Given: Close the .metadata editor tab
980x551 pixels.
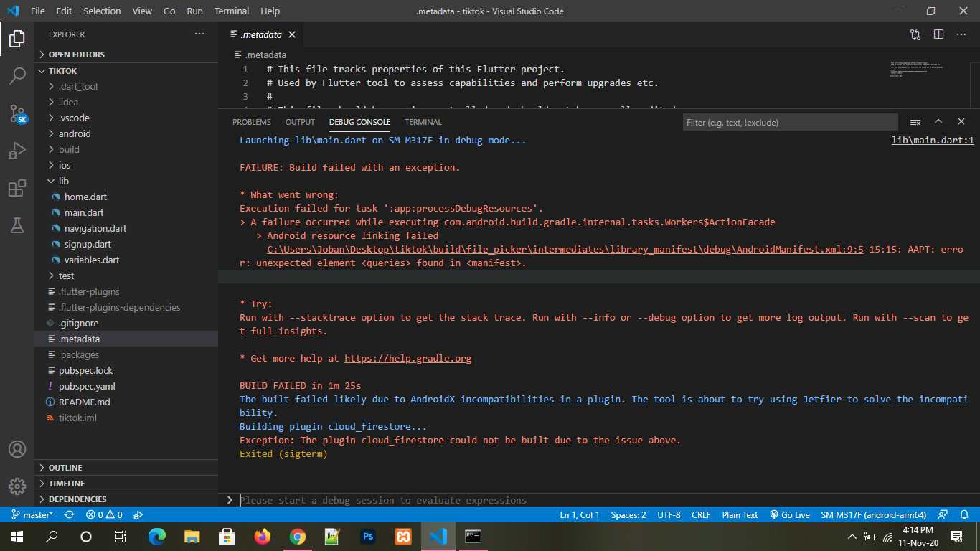Looking at the screenshot, I should pyautogui.click(x=292, y=34).
